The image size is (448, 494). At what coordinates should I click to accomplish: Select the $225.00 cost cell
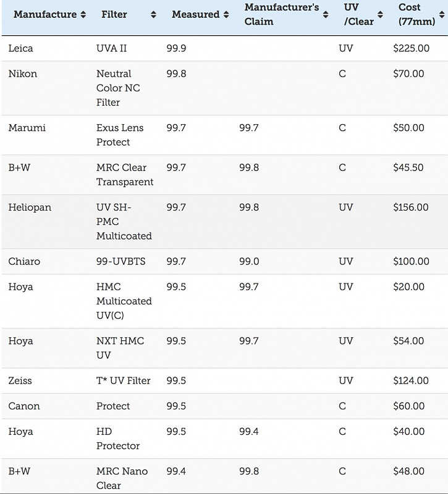(411, 48)
